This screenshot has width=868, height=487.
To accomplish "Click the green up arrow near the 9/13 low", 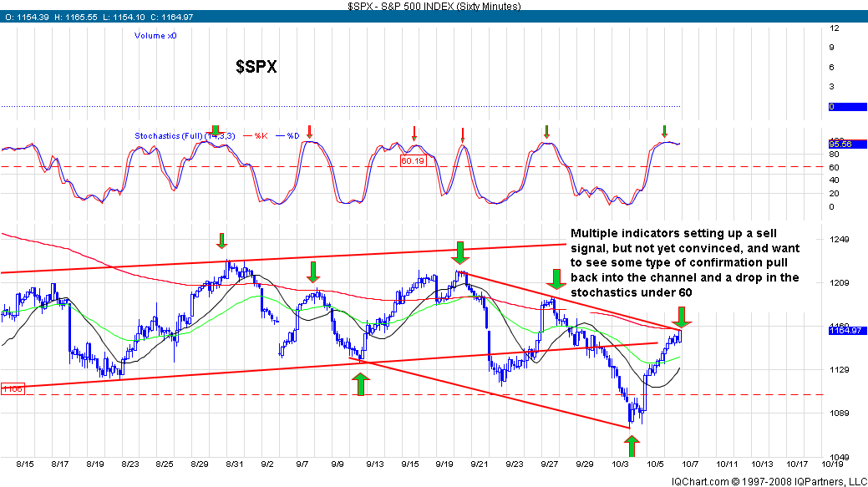I will click(360, 383).
